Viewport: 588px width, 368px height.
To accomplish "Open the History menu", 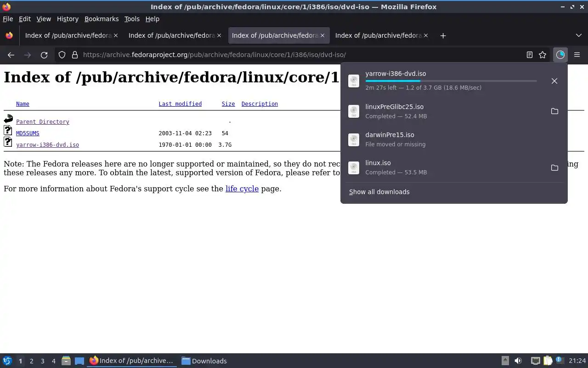I will coord(68,19).
